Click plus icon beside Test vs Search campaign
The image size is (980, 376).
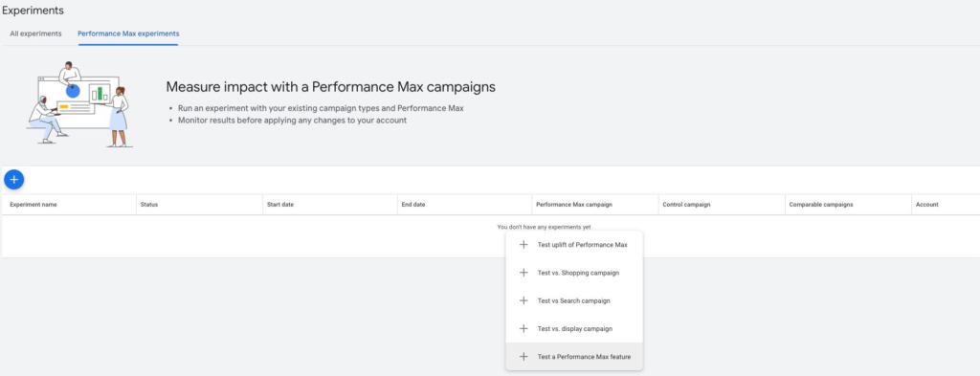523,300
